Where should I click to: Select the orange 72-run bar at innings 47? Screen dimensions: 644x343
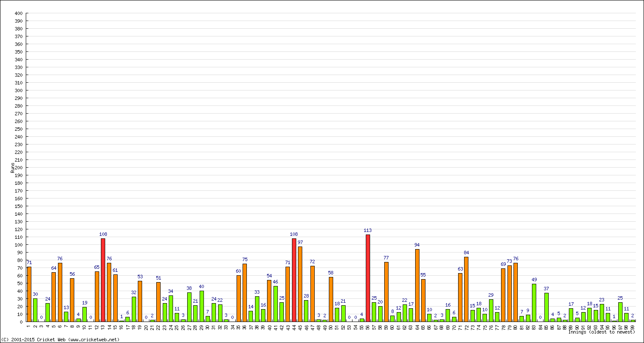pyautogui.click(x=313, y=294)
